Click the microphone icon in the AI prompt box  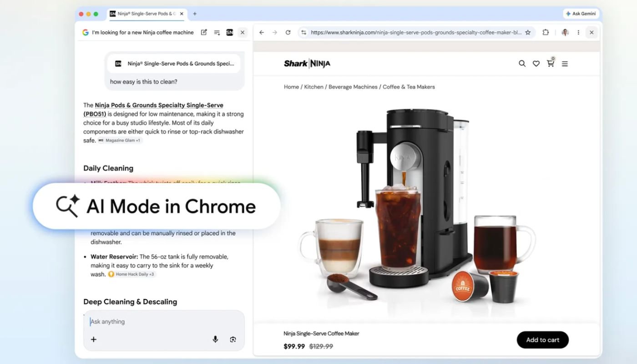[x=215, y=339]
